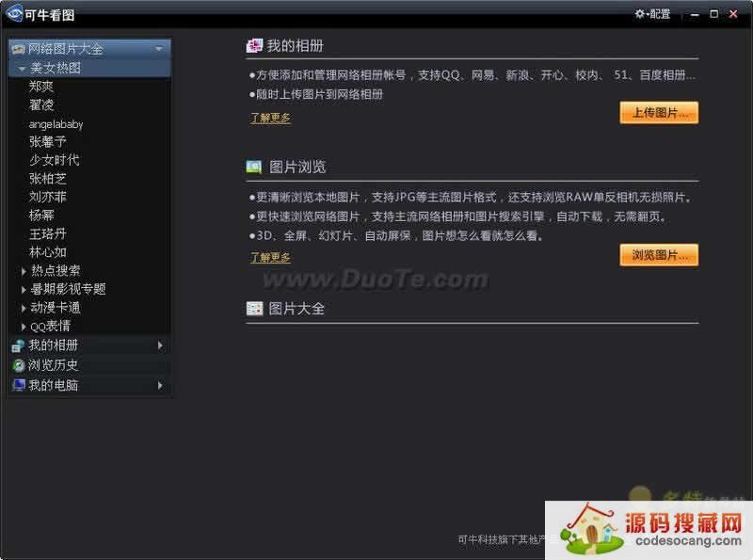Click the 图片大全 heading grid icon
753x560 pixels.
pyautogui.click(x=254, y=309)
